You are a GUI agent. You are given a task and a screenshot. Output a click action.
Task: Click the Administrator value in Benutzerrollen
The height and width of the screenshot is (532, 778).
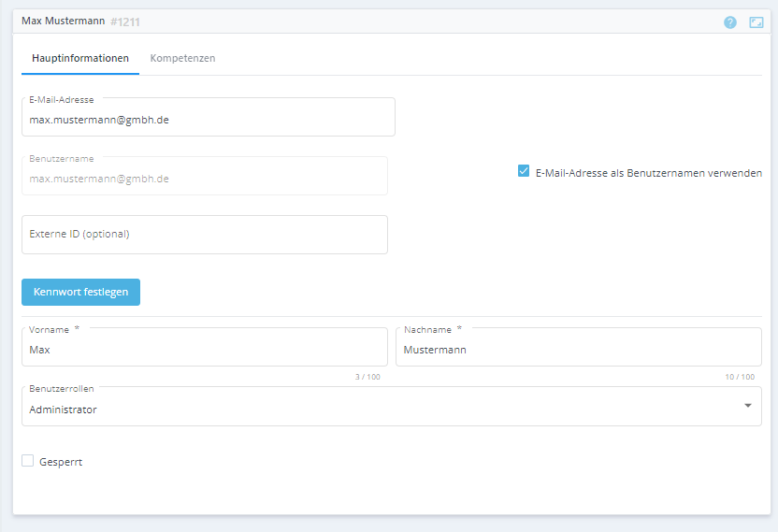(64, 410)
